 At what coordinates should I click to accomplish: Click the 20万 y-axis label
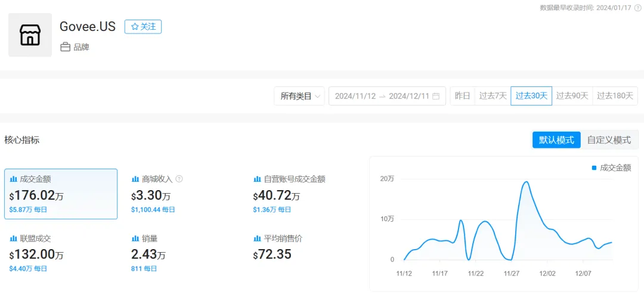(388, 179)
